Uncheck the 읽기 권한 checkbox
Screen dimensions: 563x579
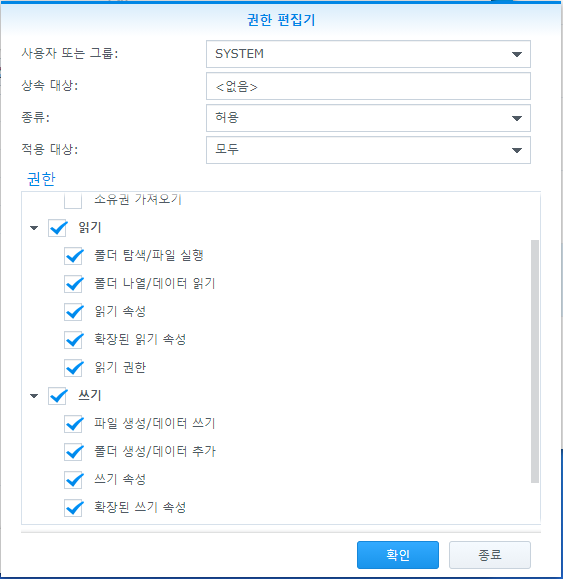point(73,368)
